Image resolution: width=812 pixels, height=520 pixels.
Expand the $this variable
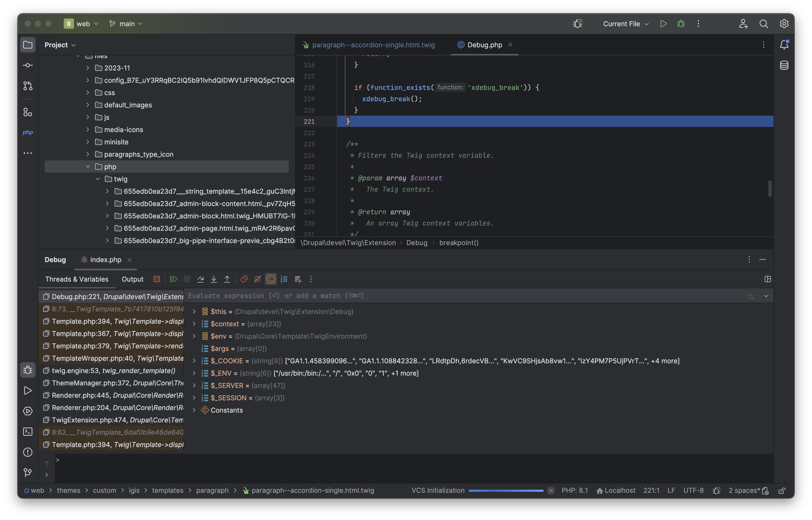pyautogui.click(x=194, y=311)
